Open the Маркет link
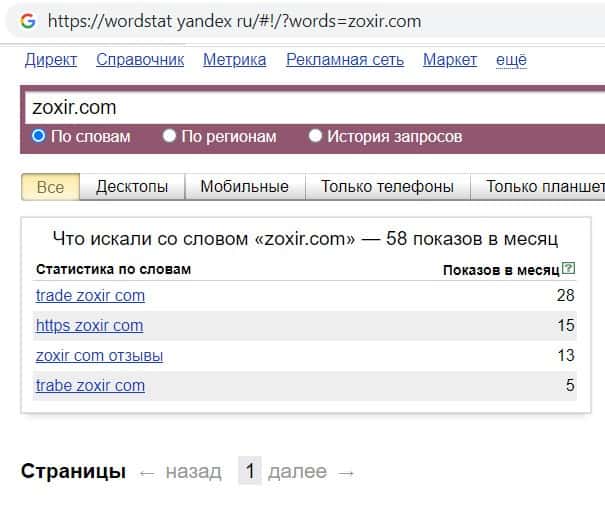This screenshot has height=518, width=605. coord(450,60)
